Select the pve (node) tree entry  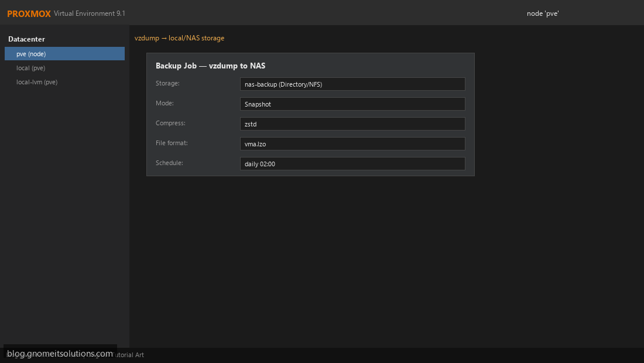click(64, 54)
